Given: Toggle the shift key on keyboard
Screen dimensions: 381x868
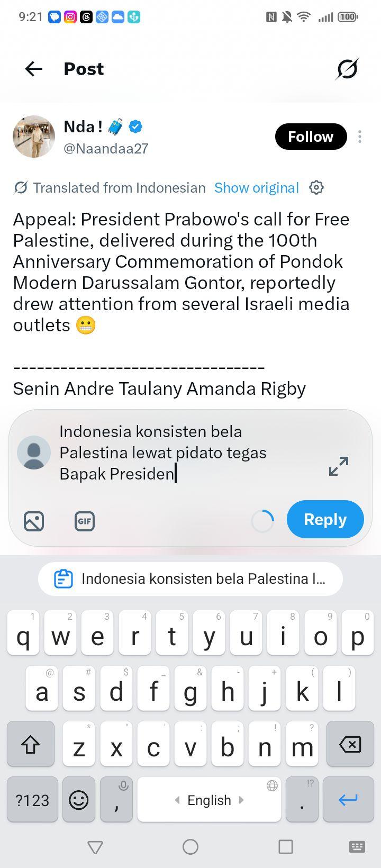Looking at the screenshot, I should [x=31, y=744].
